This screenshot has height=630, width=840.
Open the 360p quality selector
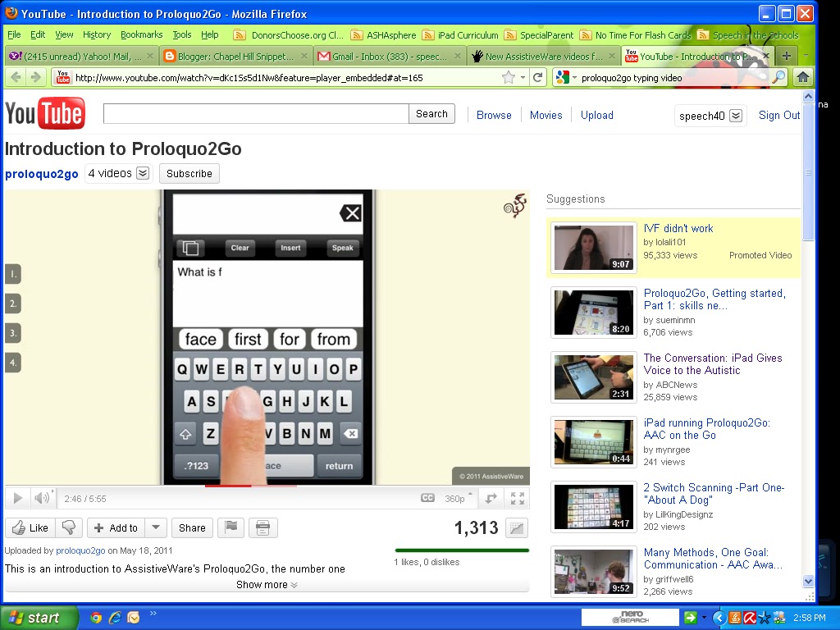coord(458,498)
